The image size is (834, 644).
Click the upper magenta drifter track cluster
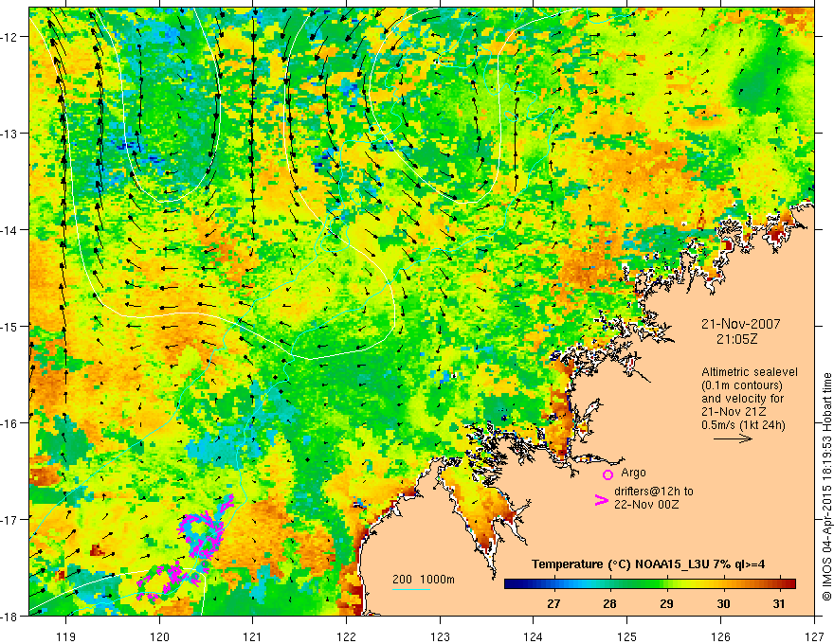pos(207,528)
